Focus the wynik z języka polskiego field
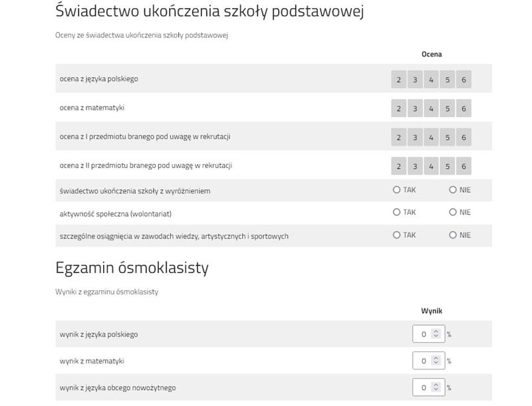 pyautogui.click(x=423, y=334)
